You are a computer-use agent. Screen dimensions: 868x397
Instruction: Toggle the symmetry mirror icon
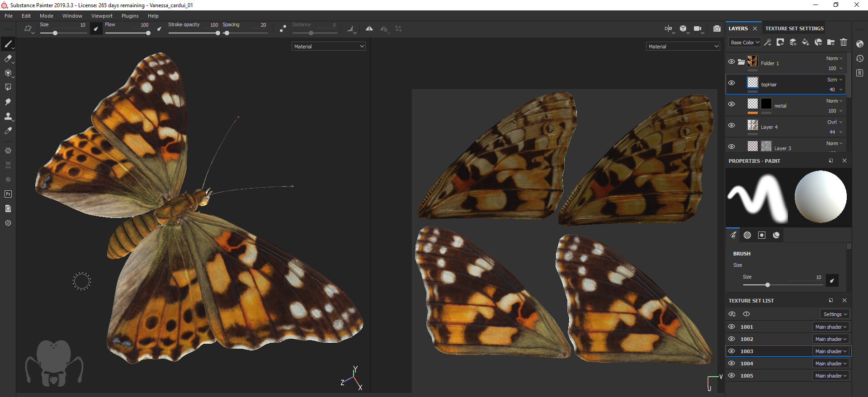369,28
